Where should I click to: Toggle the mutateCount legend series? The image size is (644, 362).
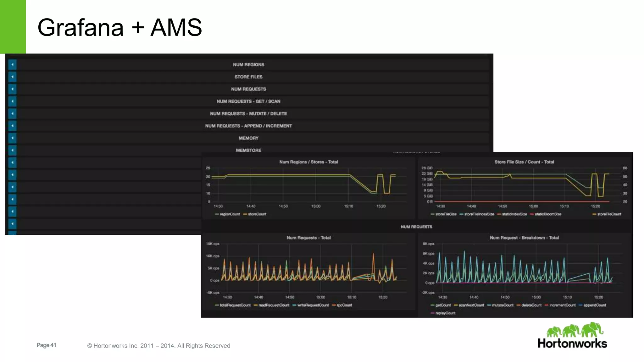[500, 305]
